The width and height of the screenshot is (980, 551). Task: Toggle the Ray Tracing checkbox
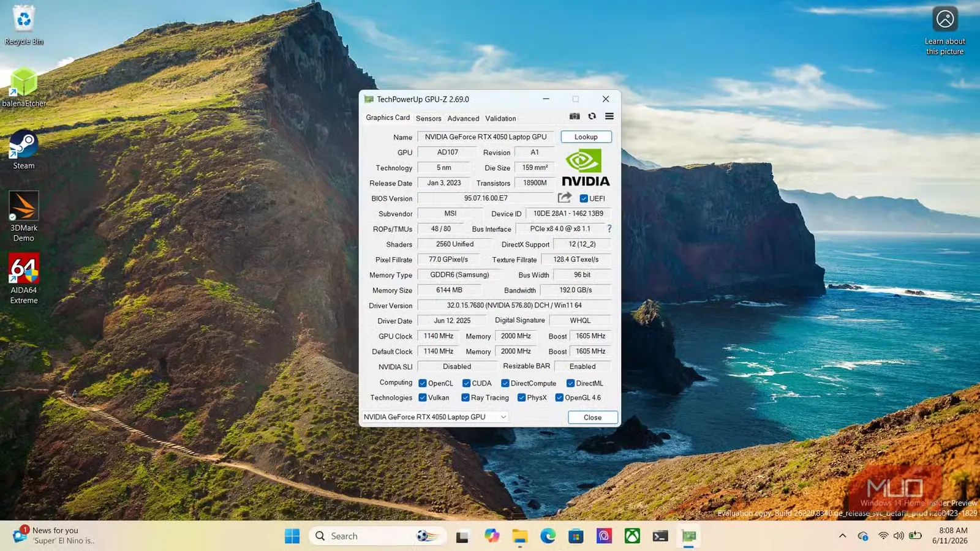(466, 397)
